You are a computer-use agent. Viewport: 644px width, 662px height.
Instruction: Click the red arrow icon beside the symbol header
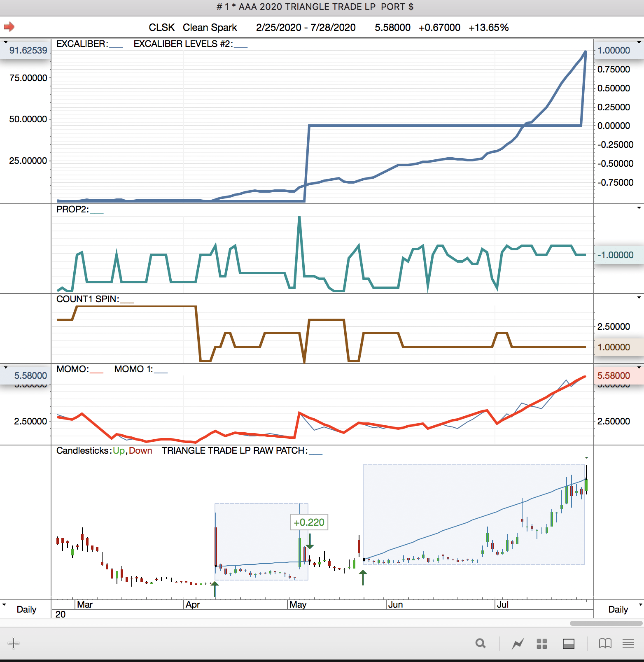point(9,27)
